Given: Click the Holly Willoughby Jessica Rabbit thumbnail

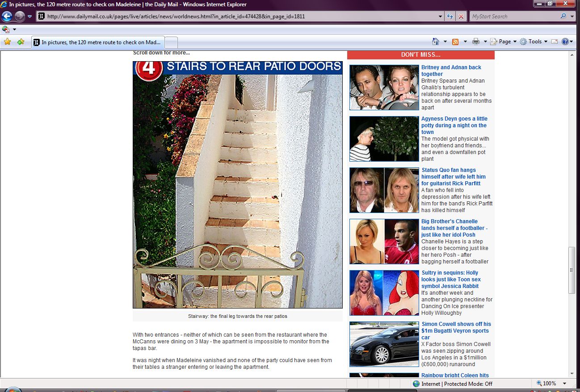Looking at the screenshot, I should (384, 293).
